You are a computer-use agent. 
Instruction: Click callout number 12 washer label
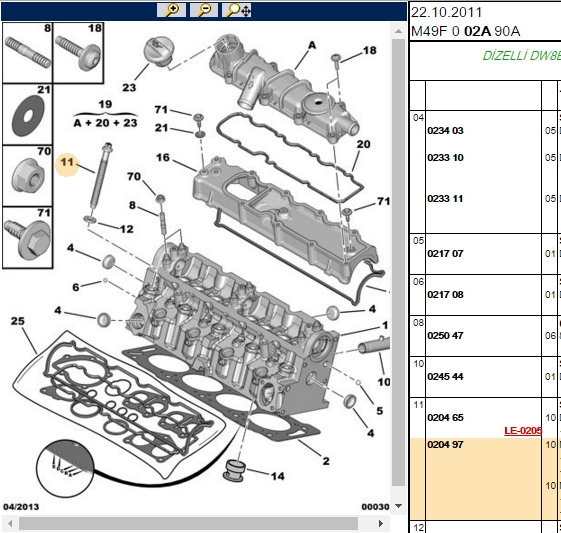point(127,229)
